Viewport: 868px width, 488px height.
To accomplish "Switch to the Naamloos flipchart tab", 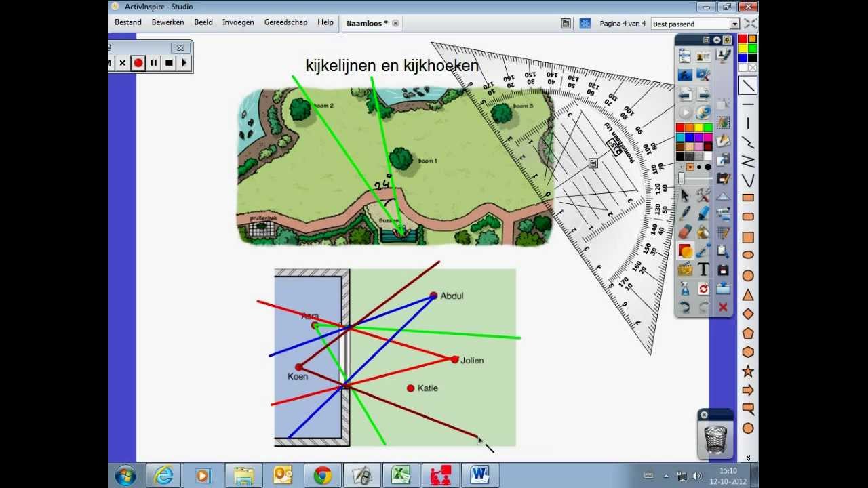I will 367,23.
